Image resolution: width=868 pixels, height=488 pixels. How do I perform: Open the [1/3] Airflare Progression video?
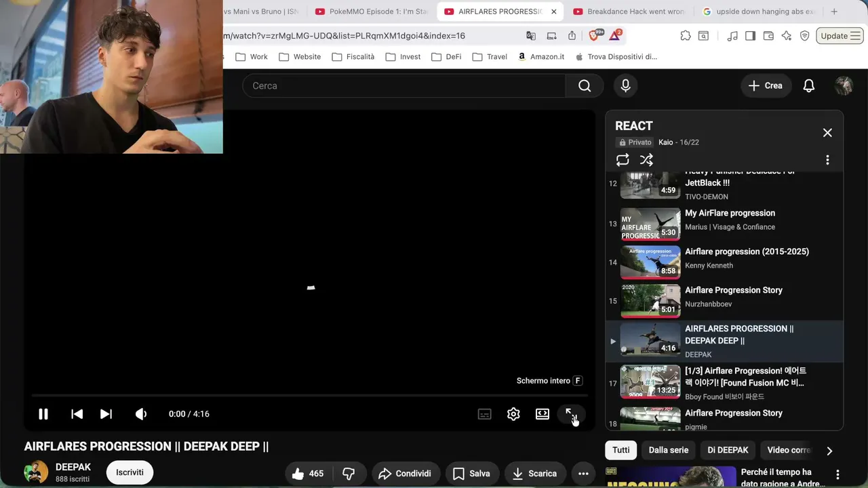click(x=724, y=383)
